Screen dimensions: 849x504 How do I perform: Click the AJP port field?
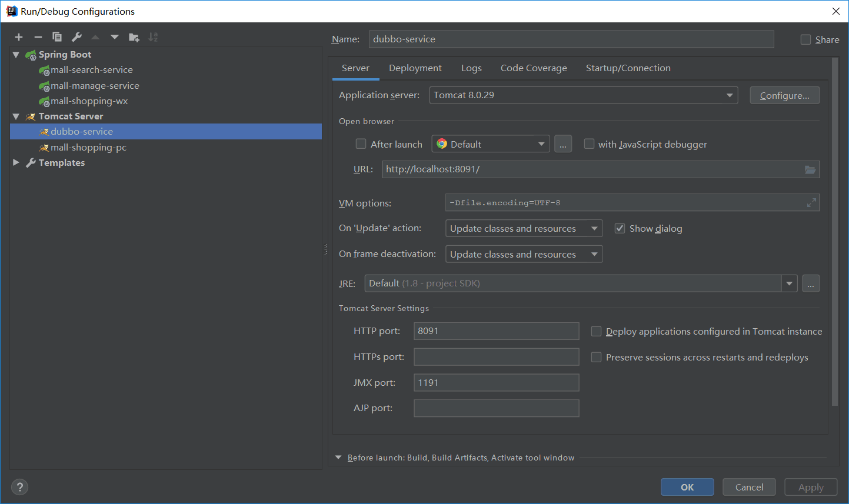click(x=497, y=408)
